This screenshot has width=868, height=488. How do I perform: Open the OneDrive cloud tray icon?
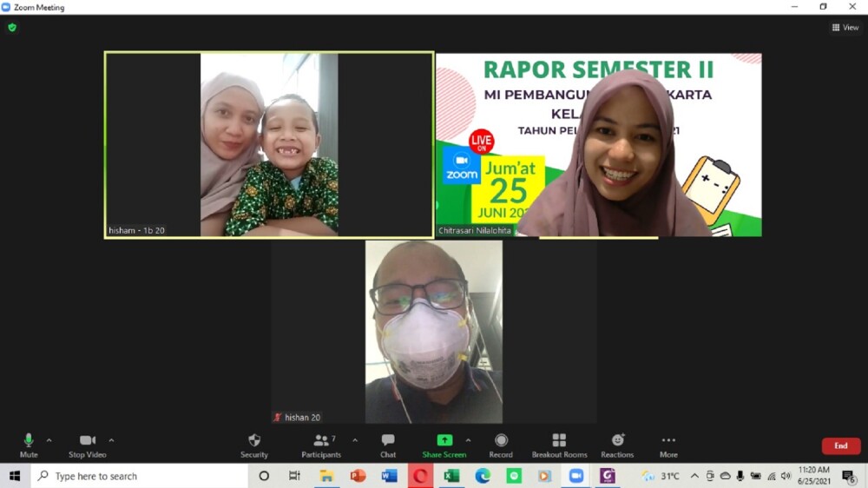[x=725, y=476]
